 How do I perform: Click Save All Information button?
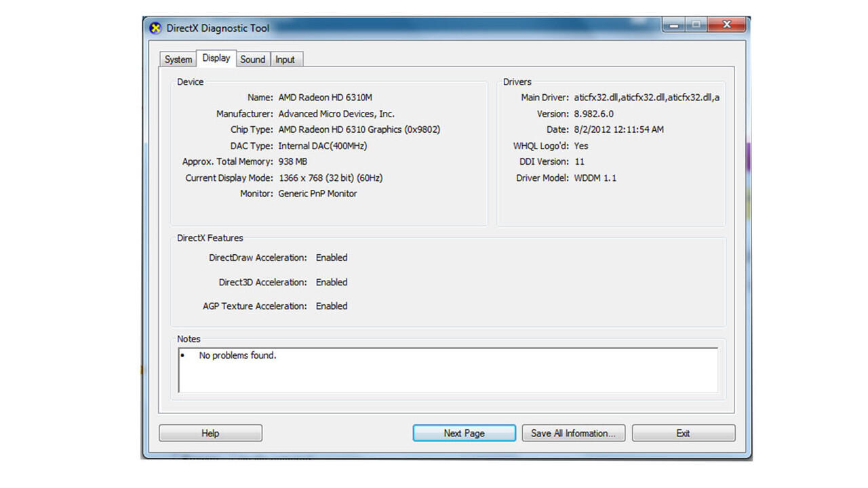(574, 433)
